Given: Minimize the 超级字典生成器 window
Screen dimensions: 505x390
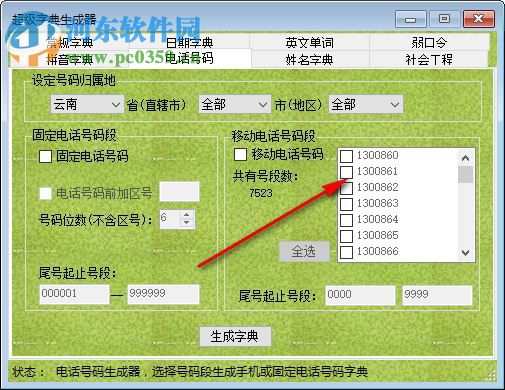Looking at the screenshot, I should click(411, 19).
